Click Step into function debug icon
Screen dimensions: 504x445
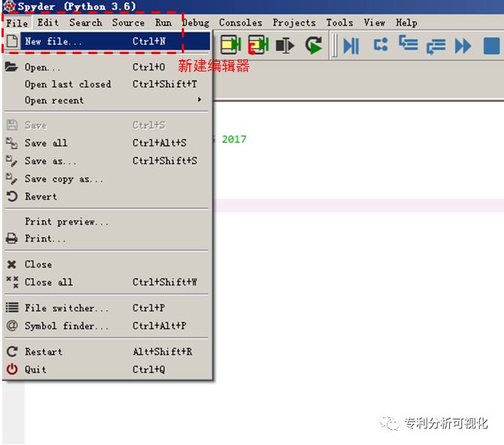(408, 43)
